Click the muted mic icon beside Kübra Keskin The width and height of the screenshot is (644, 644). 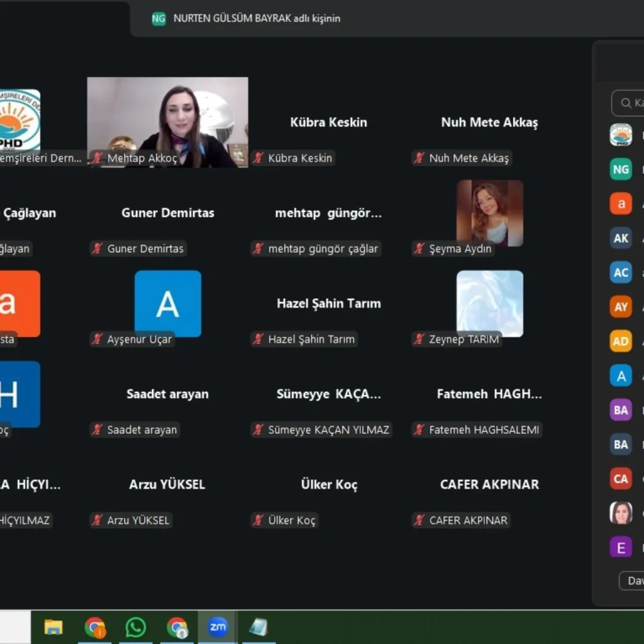coord(258,158)
